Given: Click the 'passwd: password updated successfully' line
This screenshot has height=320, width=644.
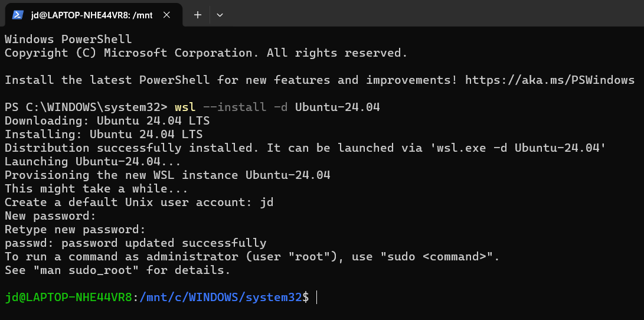Looking at the screenshot, I should pyautogui.click(x=136, y=243).
